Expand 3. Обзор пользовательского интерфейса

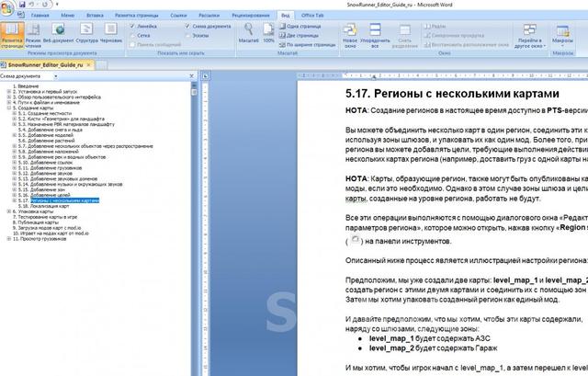tap(9, 97)
